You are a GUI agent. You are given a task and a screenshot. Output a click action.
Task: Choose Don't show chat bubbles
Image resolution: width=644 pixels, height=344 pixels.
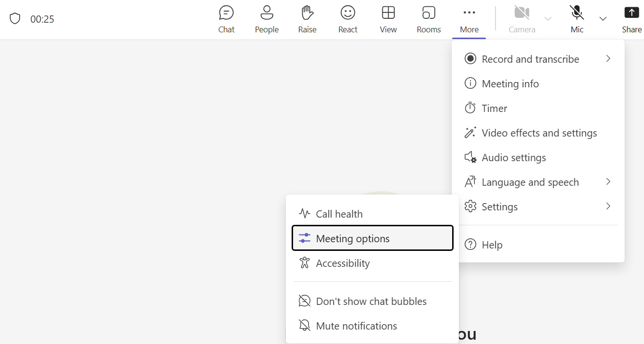click(373, 301)
